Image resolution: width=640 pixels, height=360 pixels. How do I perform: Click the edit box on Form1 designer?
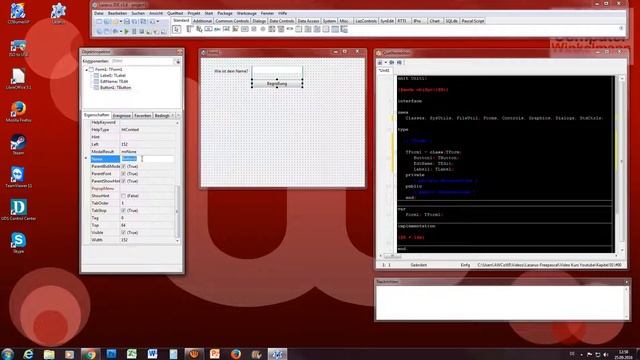[277, 71]
